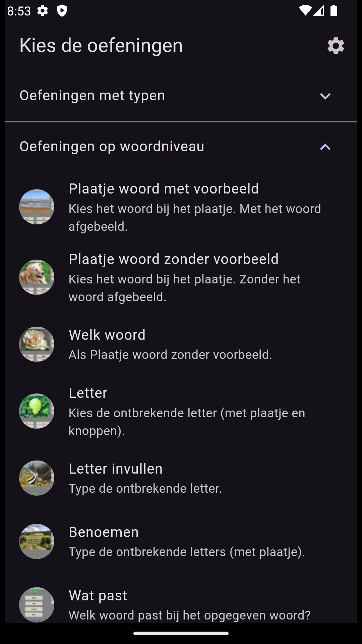Open settings with the gear icon
The width and height of the screenshot is (362, 644).
336,46
